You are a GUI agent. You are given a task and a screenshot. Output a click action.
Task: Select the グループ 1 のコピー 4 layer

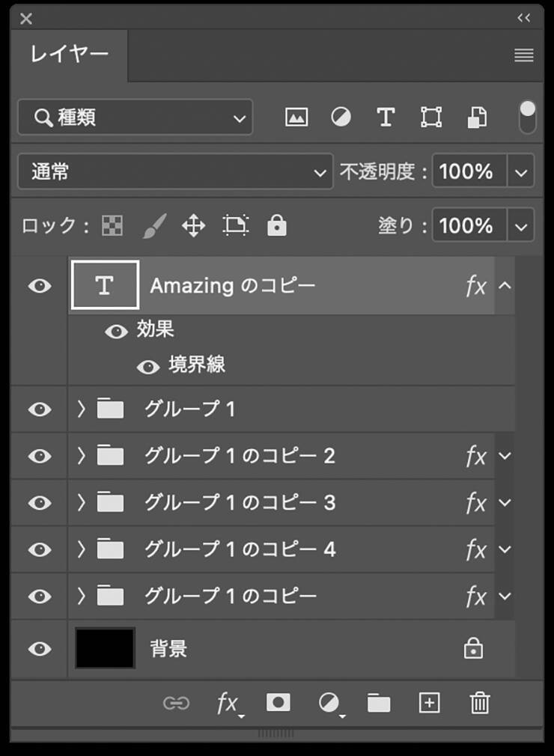click(240, 550)
